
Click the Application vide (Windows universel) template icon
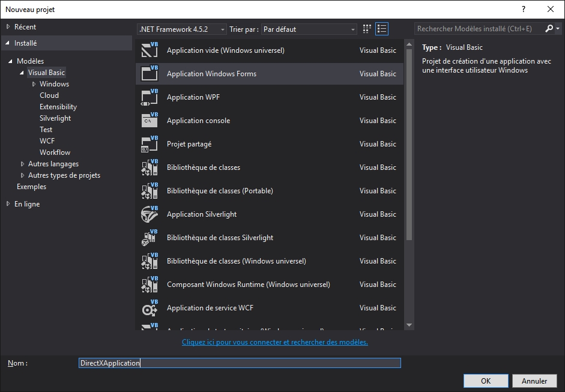(x=150, y=50)
